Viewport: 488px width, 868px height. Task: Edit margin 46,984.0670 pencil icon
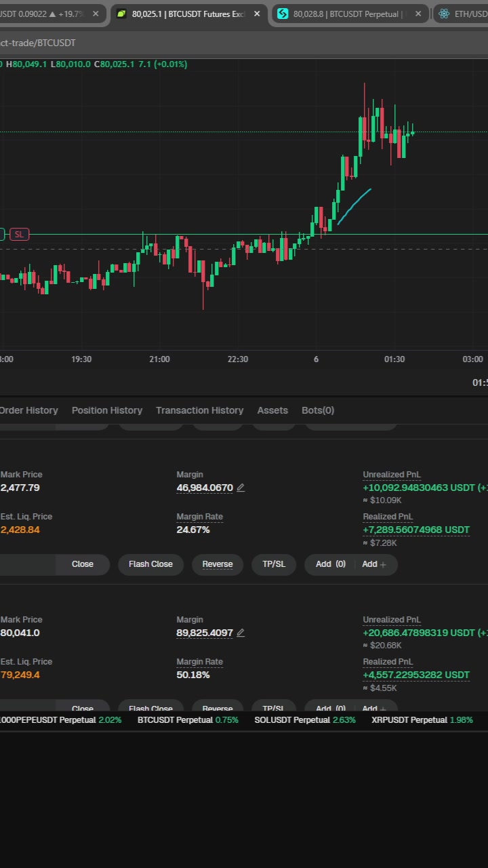pyautogui.click(x=241, y=488)
